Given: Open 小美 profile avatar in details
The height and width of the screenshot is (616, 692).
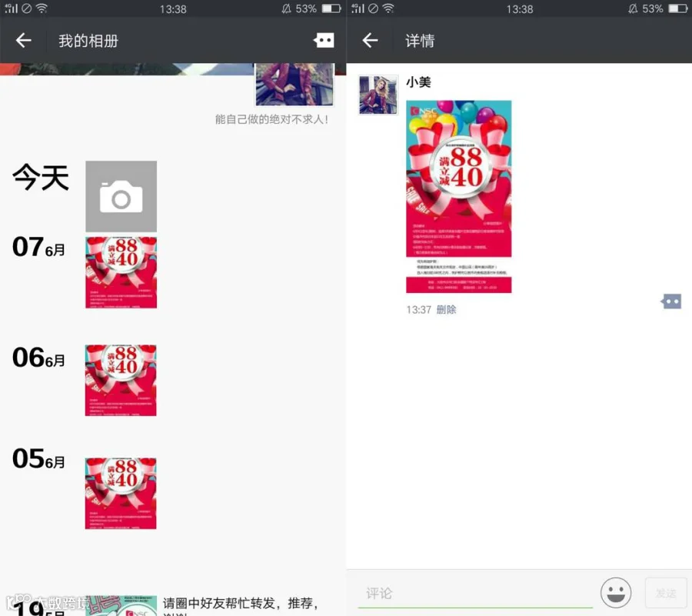Looking at the screenshot, I should pos(378,95).
